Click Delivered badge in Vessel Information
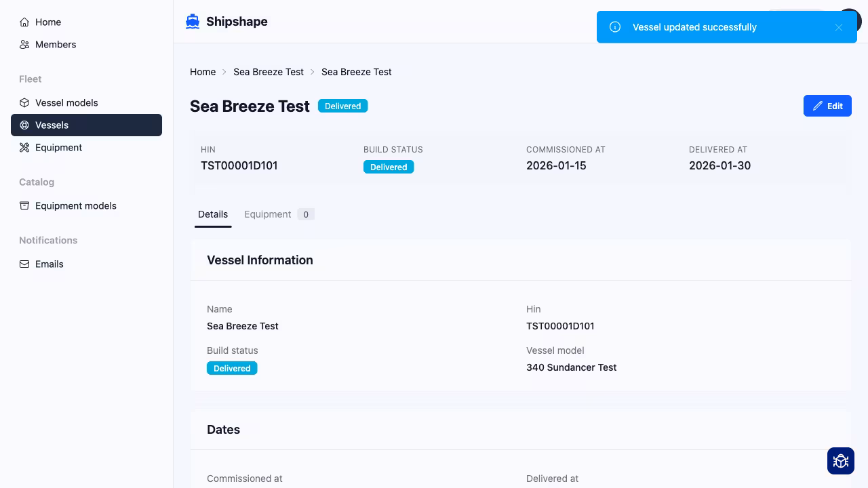This screenshot has height=488, width=868. pyautogui.click(x=232, y=368)
